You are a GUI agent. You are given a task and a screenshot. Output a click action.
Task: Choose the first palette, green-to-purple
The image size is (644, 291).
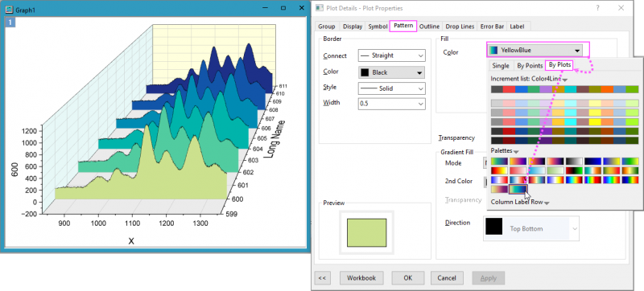499,162
